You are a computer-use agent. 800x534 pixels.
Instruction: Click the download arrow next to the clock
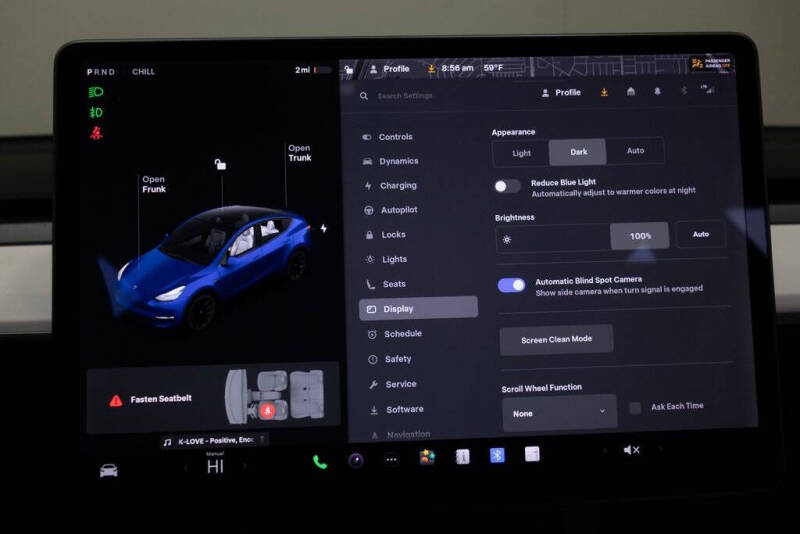coord(432,69)
